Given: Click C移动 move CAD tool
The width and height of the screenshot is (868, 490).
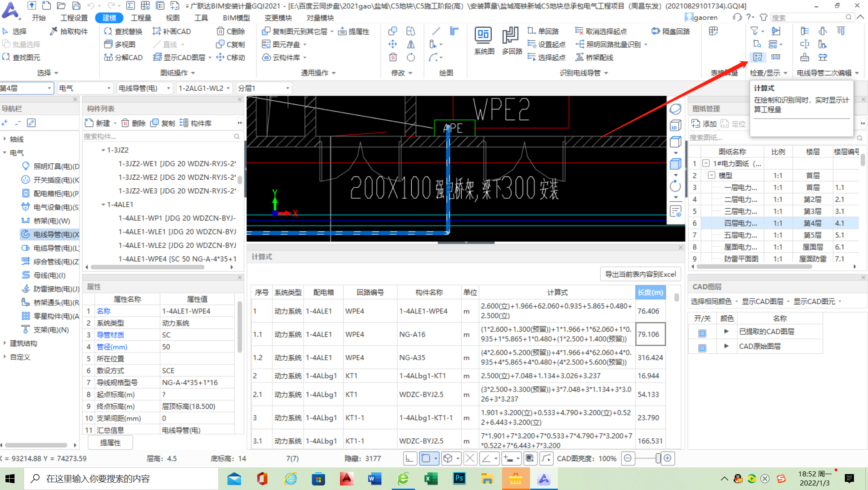Looking at the screenshot, I should 231,58.
